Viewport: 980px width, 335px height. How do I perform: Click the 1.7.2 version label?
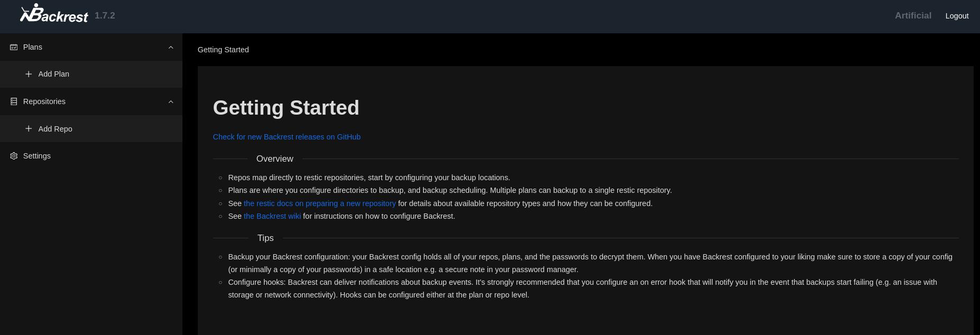pos(105,16)
